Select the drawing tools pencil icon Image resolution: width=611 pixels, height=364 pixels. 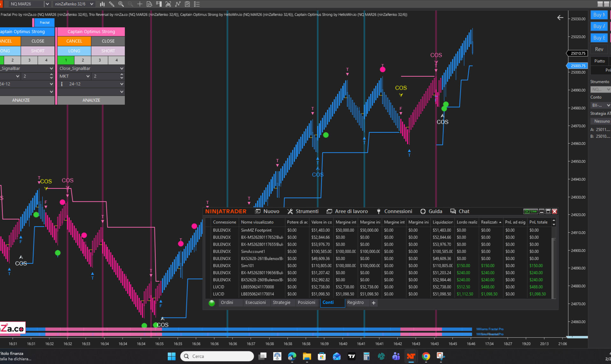click(x=112, y=4)
